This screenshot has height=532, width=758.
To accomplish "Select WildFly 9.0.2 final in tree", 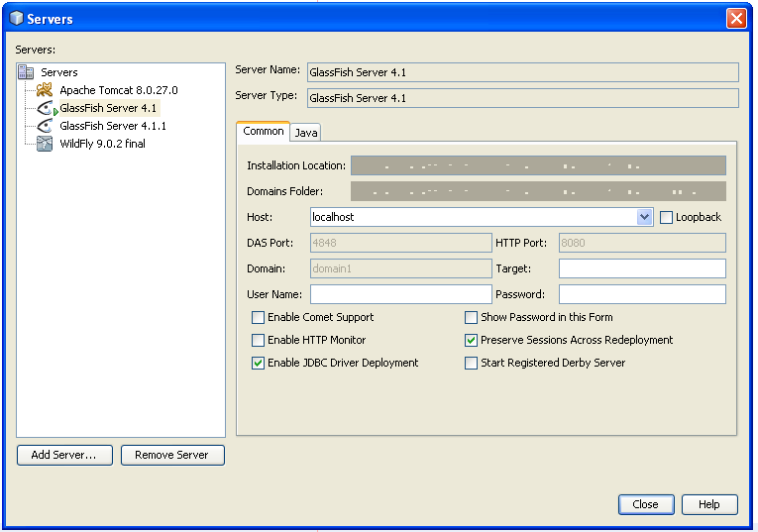I will (102, 144).
